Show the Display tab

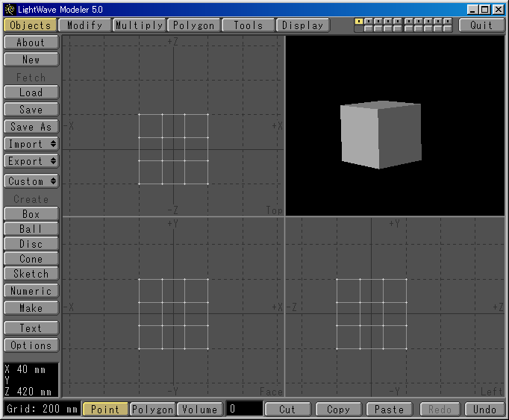303,25
